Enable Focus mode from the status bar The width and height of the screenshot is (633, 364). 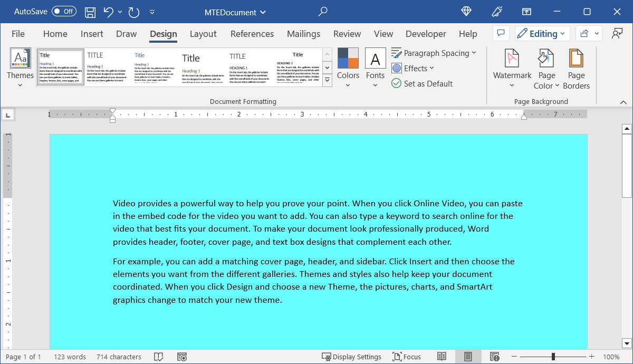406,357
